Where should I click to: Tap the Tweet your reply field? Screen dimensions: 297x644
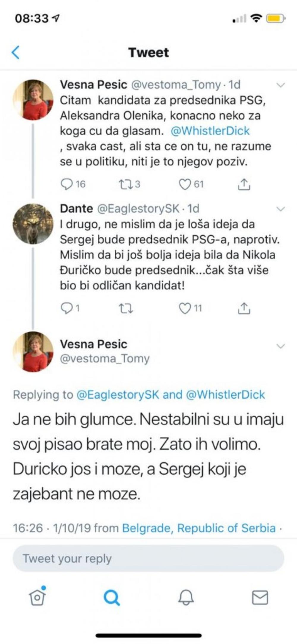point(148,558)
